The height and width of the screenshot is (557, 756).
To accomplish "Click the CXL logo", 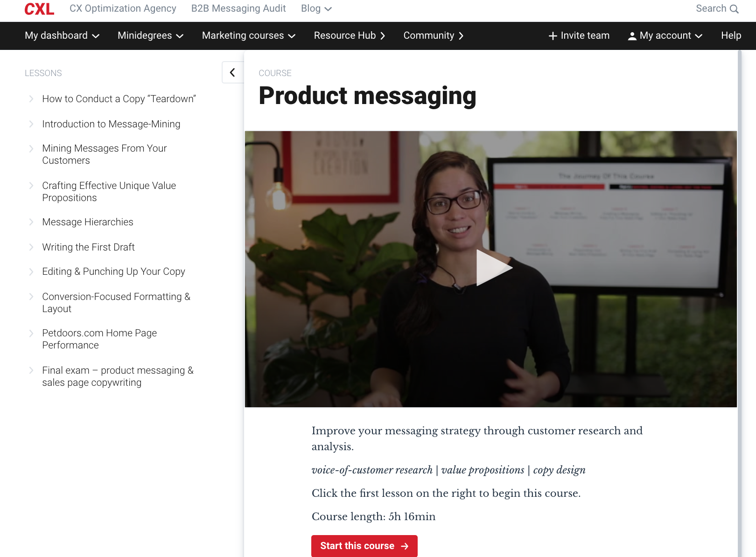I will click(x=39, y=9).
